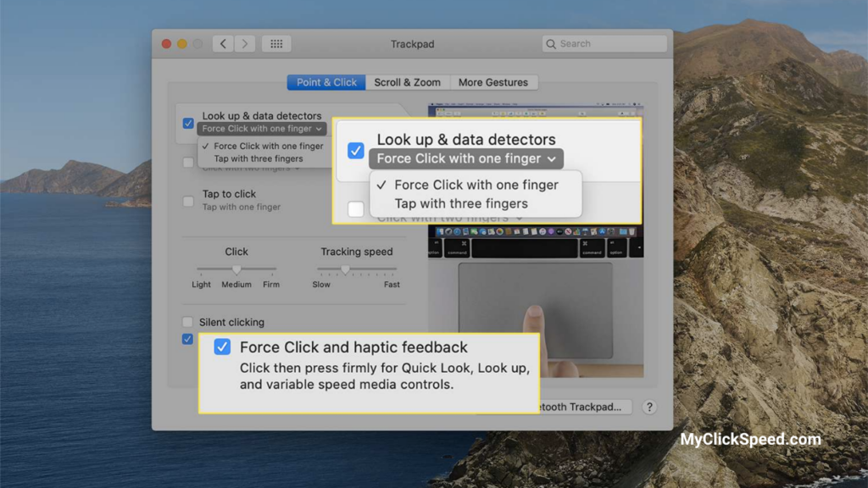Click the "Firm" label under Click slider

click(x=271, y=285)
